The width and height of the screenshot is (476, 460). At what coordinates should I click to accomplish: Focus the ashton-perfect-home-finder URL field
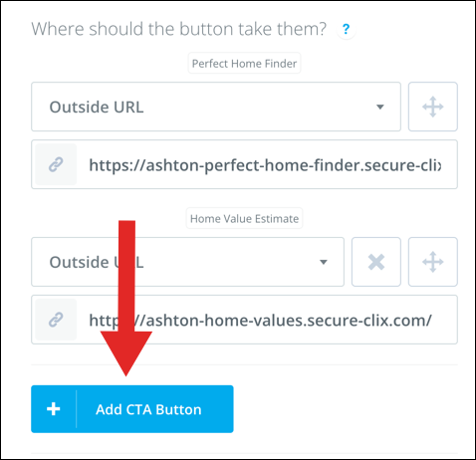click(244, 164)
